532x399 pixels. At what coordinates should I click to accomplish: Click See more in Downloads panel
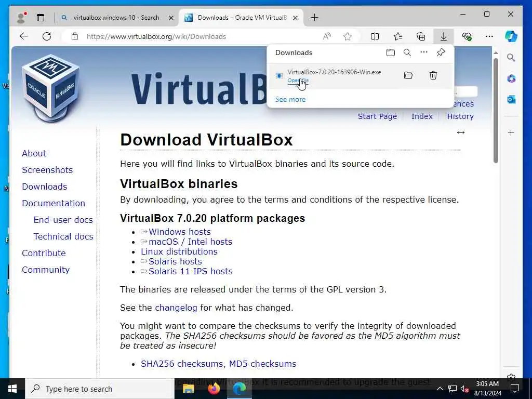pyautogui.click(x=290, y=99)
